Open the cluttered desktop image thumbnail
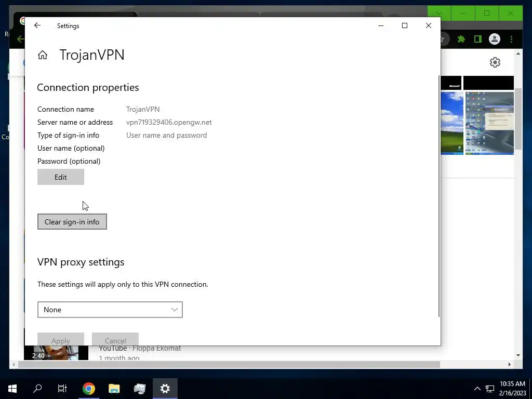The image size is (532, 399). coord(489,123)
